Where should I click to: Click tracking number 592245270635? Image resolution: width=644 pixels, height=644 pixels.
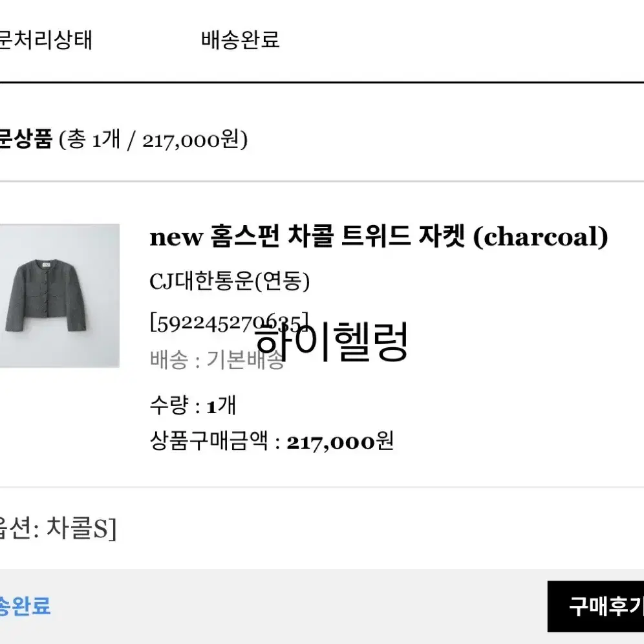229,323
